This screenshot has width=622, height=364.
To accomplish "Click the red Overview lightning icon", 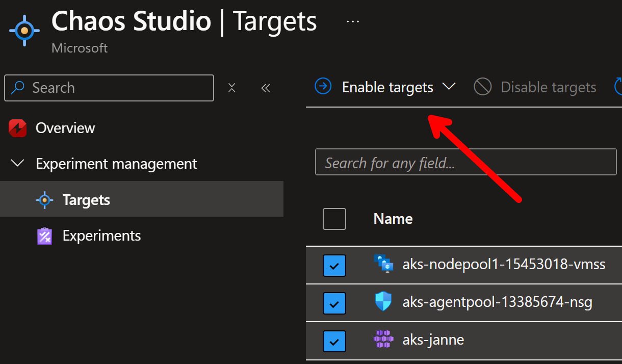I will point(17,128).
